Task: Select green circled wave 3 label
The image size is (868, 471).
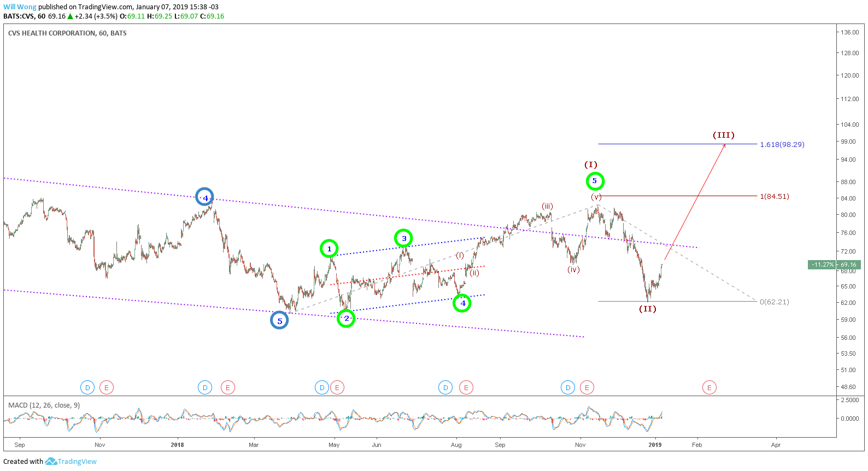Action: click(x=403, y=238)
